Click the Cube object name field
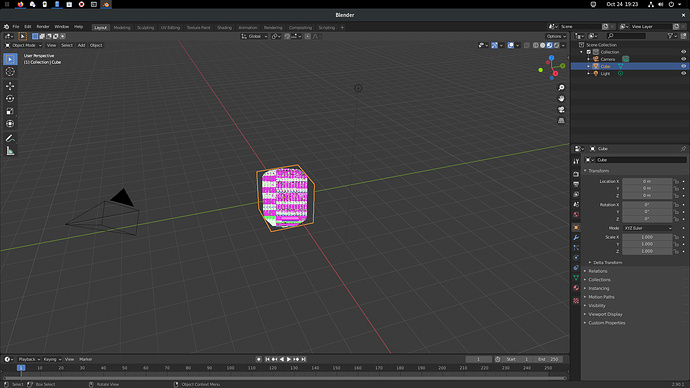This screenshot has height=388, width=690. pos(640,160)
